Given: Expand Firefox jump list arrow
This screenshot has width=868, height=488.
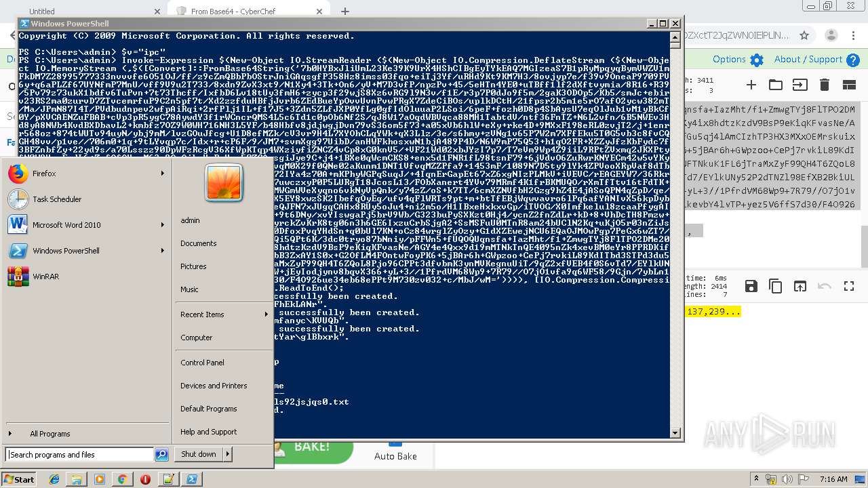Looking at the screenshot, I should [x=163, y=174].
